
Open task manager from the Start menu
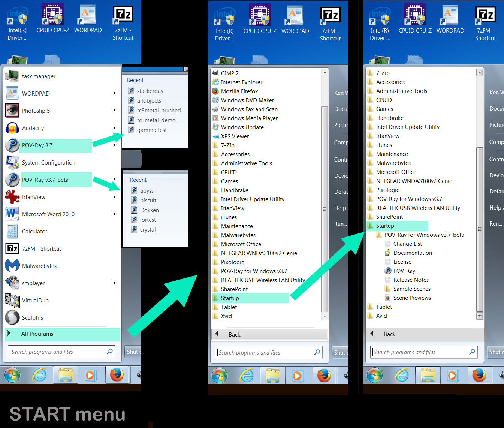(x=38, y=76)
